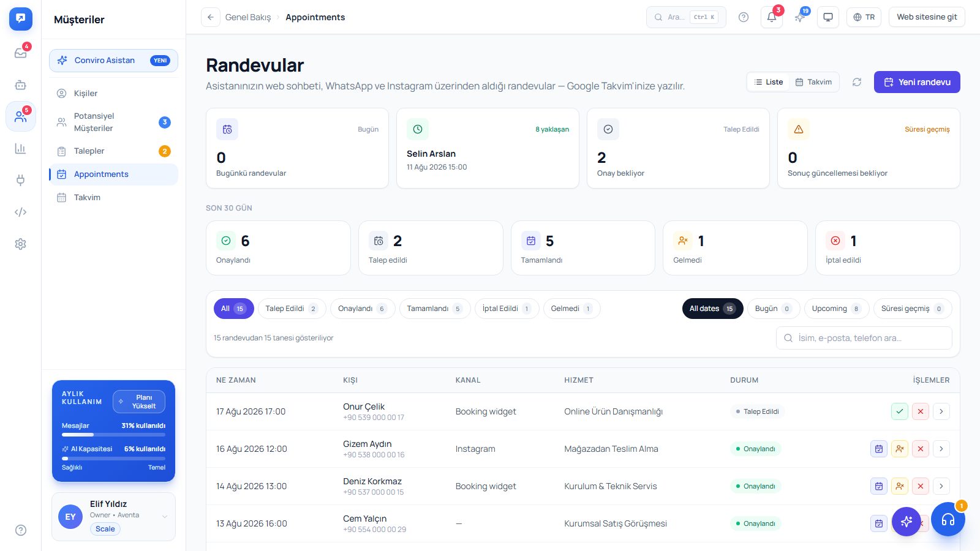Screen dimensions: 980x551
Task: Click the Yeni randevu button
Action: [x=917, y=82]
